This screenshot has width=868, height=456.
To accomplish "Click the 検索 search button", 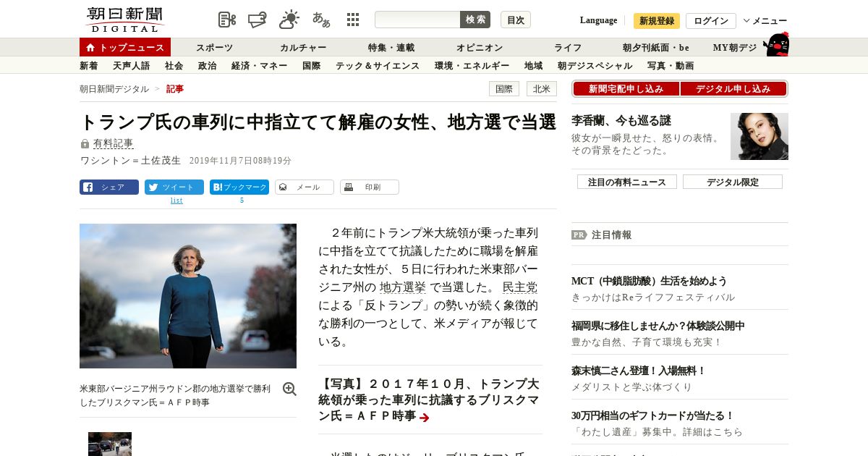I will click(475, 20).
